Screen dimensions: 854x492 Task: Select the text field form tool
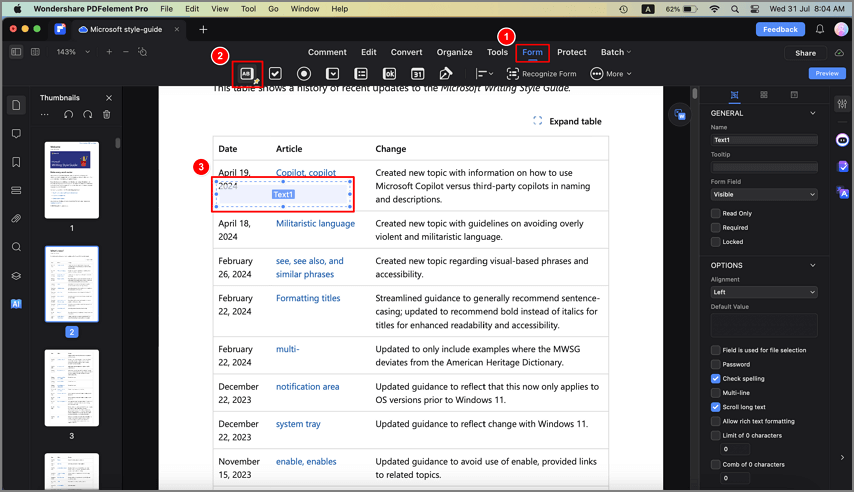click(247, 74)
